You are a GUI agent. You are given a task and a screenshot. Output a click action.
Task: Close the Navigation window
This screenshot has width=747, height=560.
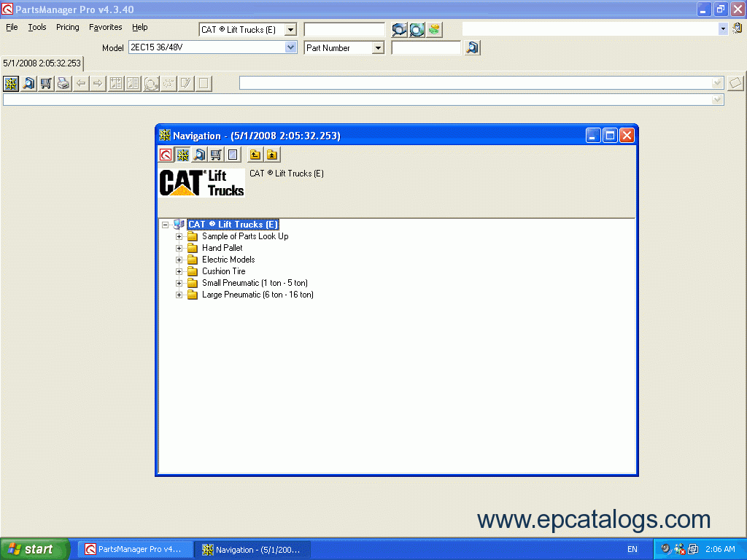[627, 136]
